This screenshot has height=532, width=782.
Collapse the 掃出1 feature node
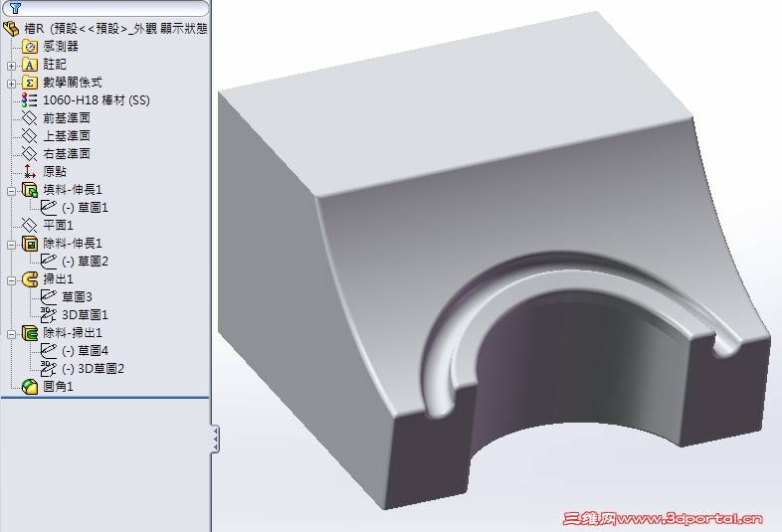[x=11, y=280]
